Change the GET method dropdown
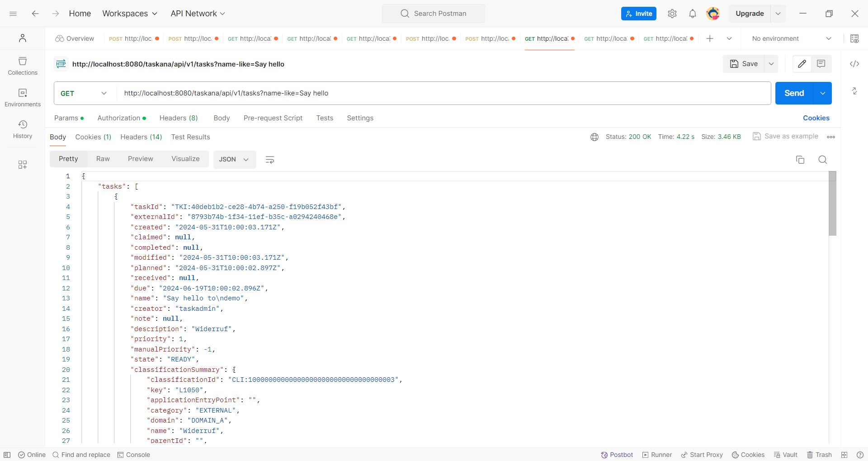 [x=84, y=93]
